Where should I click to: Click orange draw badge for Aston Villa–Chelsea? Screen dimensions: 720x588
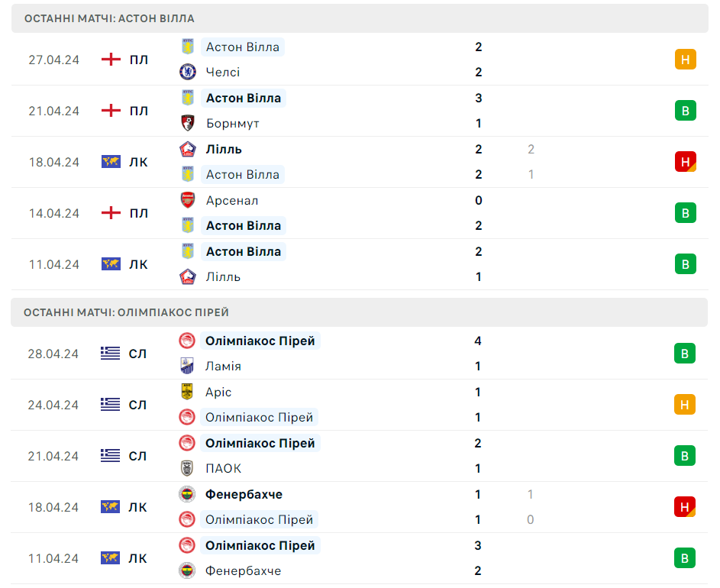tap(685, 60)
